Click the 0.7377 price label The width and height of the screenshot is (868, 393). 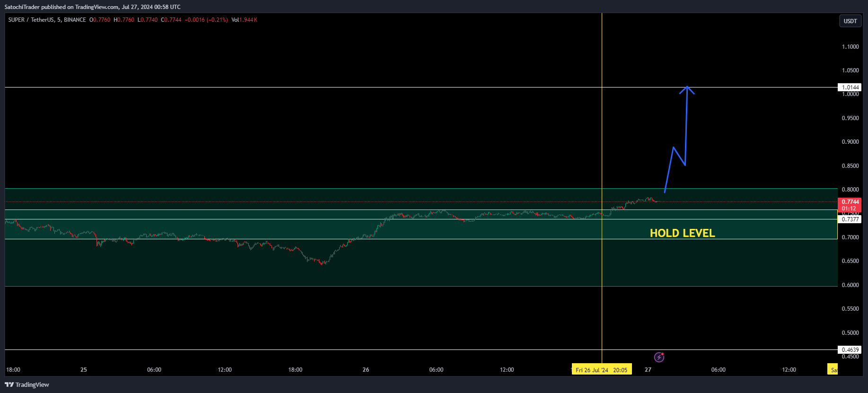[x=850, y=219]
